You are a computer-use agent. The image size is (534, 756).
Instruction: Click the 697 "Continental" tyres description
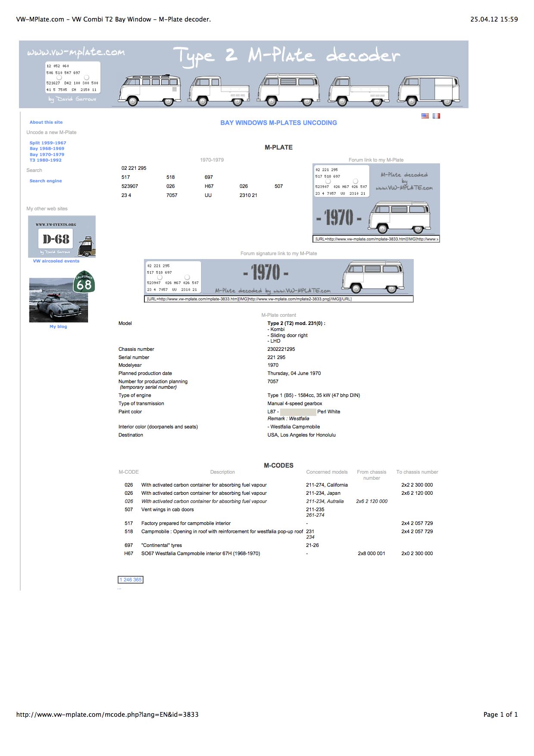pos(162,546)
